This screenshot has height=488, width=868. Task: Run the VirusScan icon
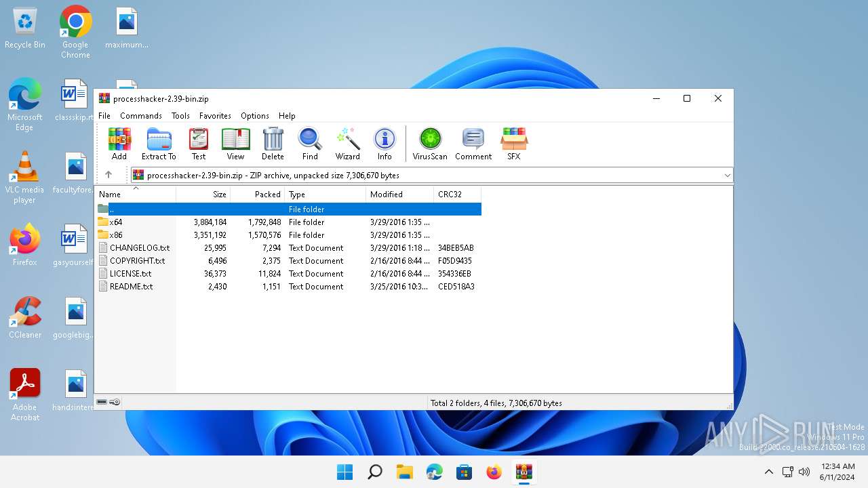point(430,144)
